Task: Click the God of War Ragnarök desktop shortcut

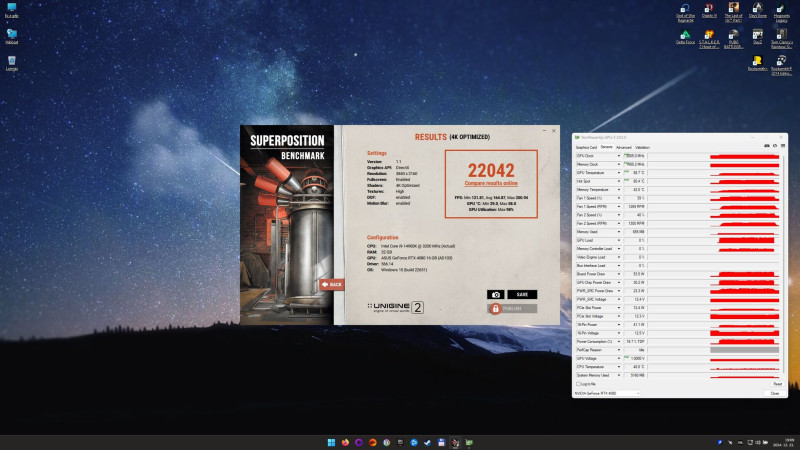Action: [x=685, y=13]
